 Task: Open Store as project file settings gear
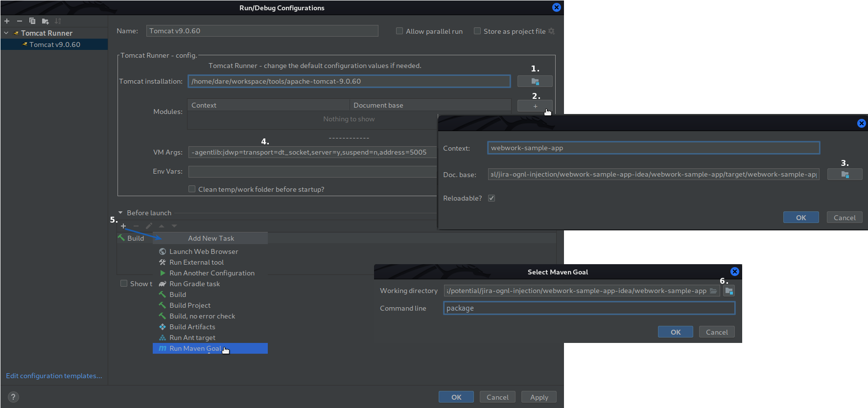coord(552,31)
